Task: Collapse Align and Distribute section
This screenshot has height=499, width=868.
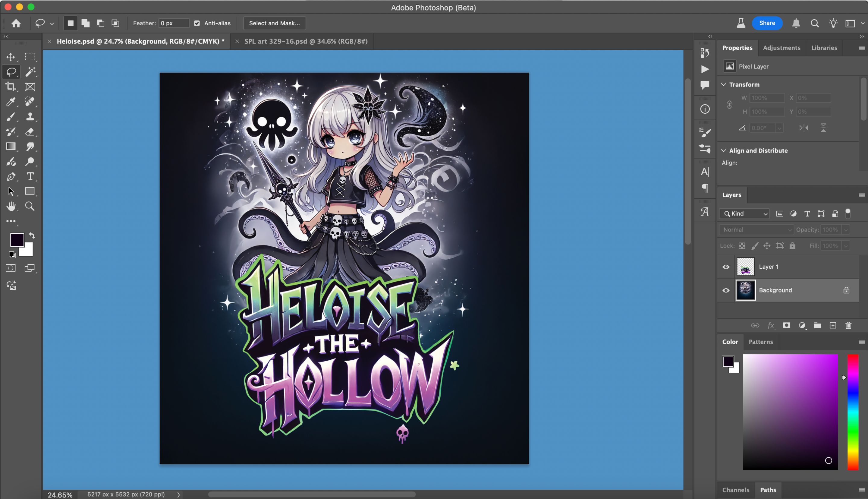Action: (x=723, y=150)
